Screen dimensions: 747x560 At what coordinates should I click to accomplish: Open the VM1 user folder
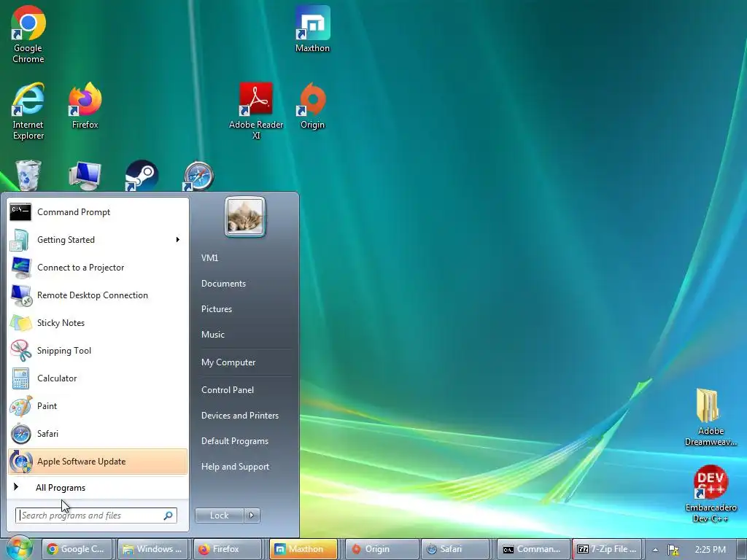(x=209, y=257)
